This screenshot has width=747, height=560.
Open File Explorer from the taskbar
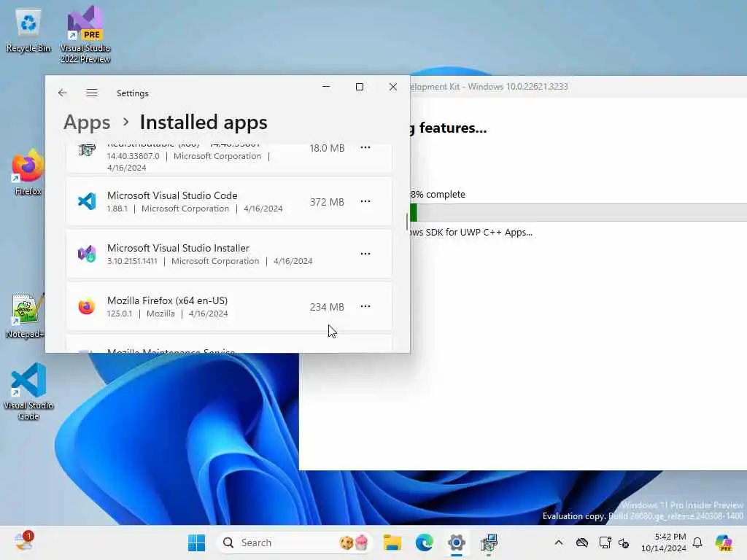392,542
